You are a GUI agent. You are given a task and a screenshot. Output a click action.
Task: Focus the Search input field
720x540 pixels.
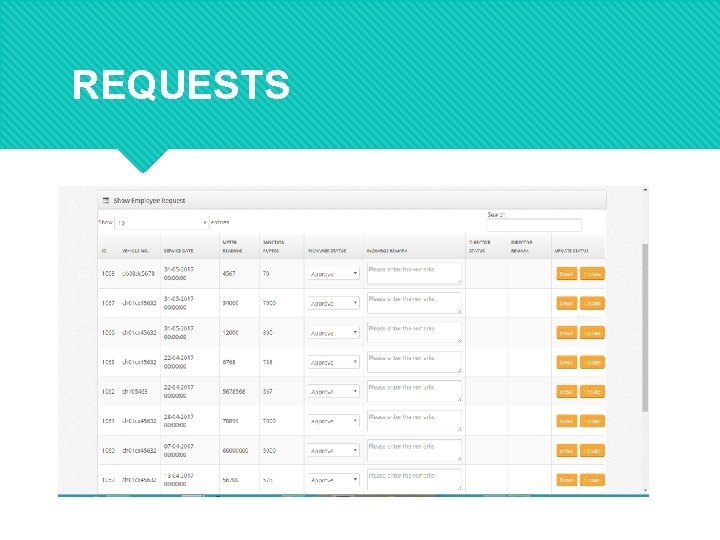point(534,225)
